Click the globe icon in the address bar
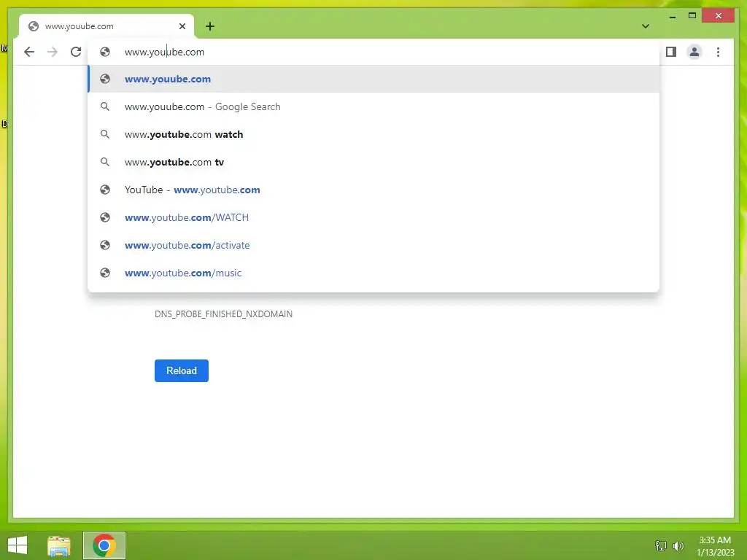The image size is (747, 560). tap(105, 52)
